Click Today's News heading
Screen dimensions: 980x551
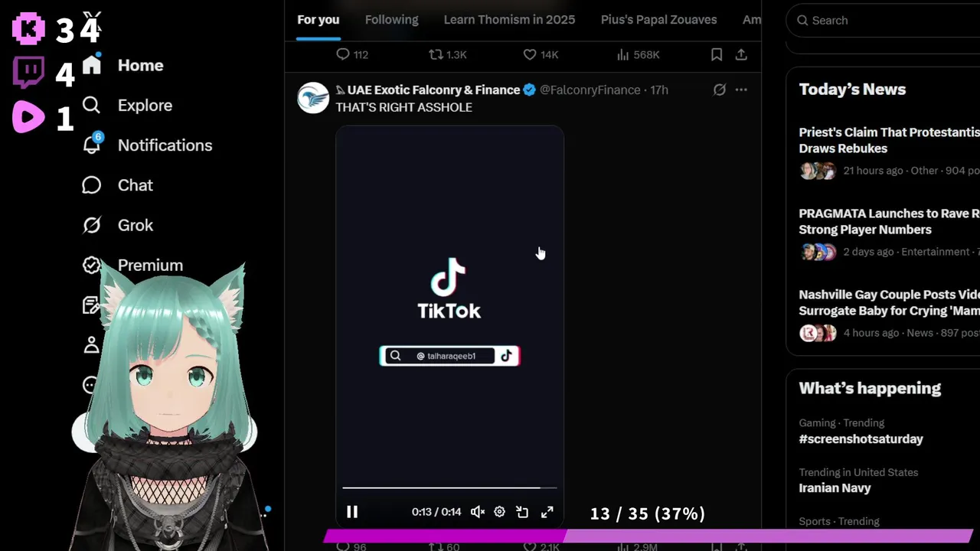point(852,89)
